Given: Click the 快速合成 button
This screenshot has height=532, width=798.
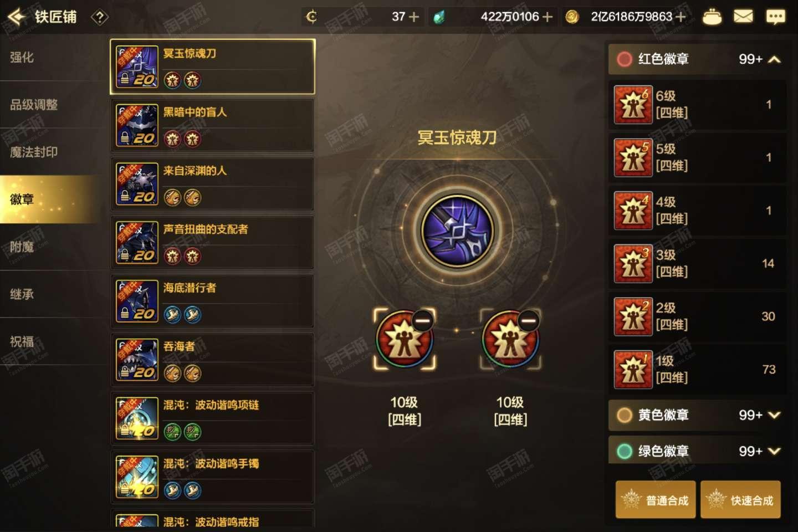Looking at the screenshot, I should click(740, 500).
